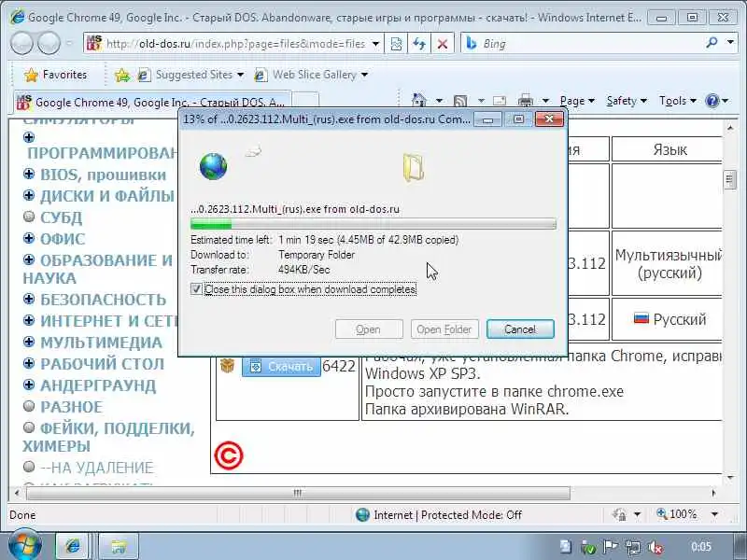Open the ФЕЙКИ, ПОДДЕЛКИ, ХИМЕРЫ link
This screenshot has width=747, height=560.
coord(108,437)
